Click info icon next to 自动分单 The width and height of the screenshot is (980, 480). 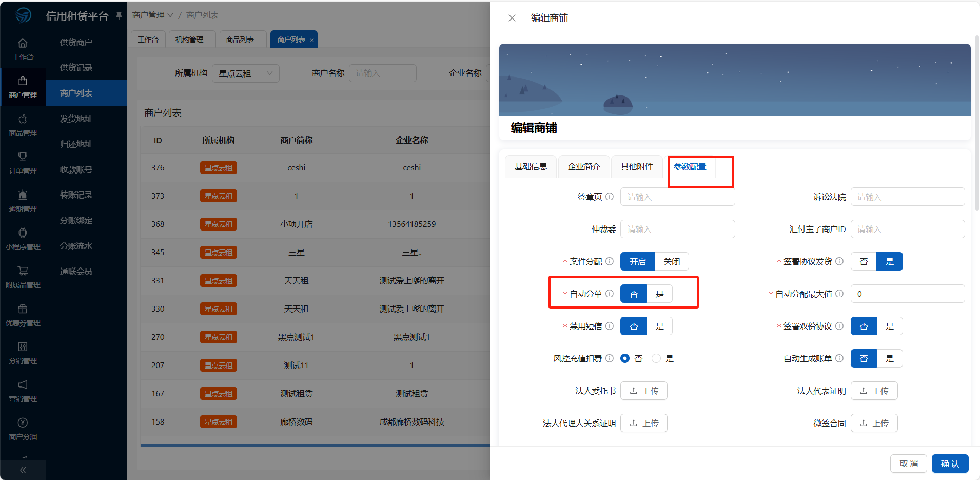click(610, 294)
